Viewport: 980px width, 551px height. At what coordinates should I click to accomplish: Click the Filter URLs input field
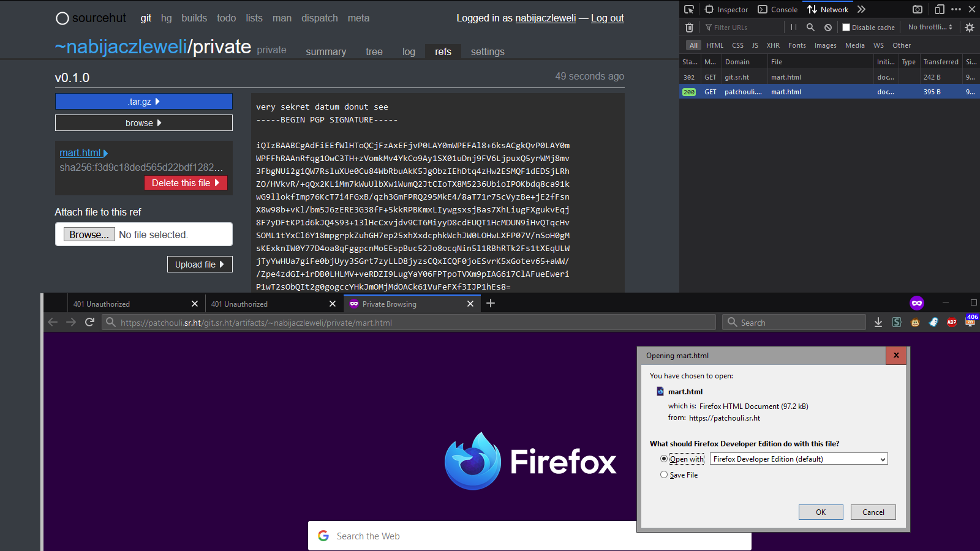click(x=742, y=28)
